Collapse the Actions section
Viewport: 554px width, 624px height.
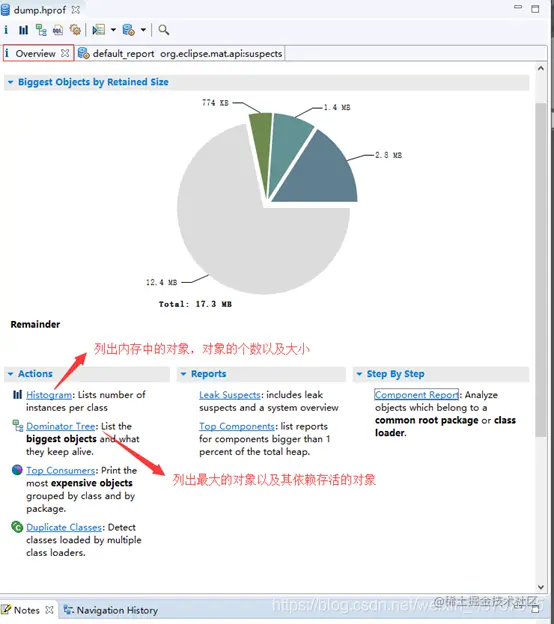click(x=10, y=374)
